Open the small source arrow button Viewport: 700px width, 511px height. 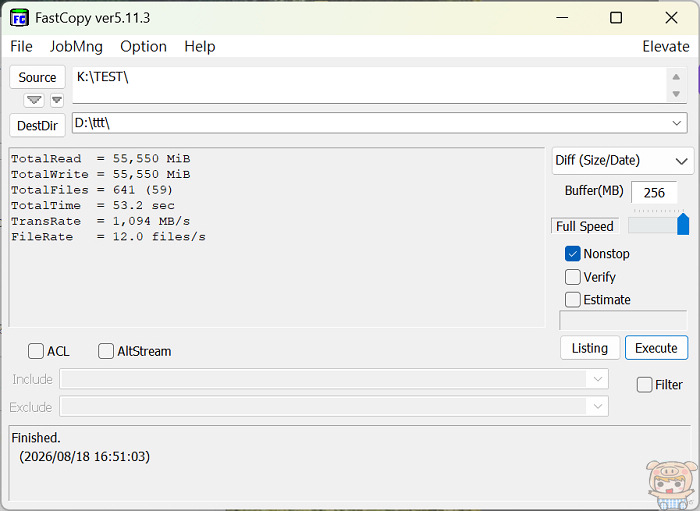[x=57, y=100]
